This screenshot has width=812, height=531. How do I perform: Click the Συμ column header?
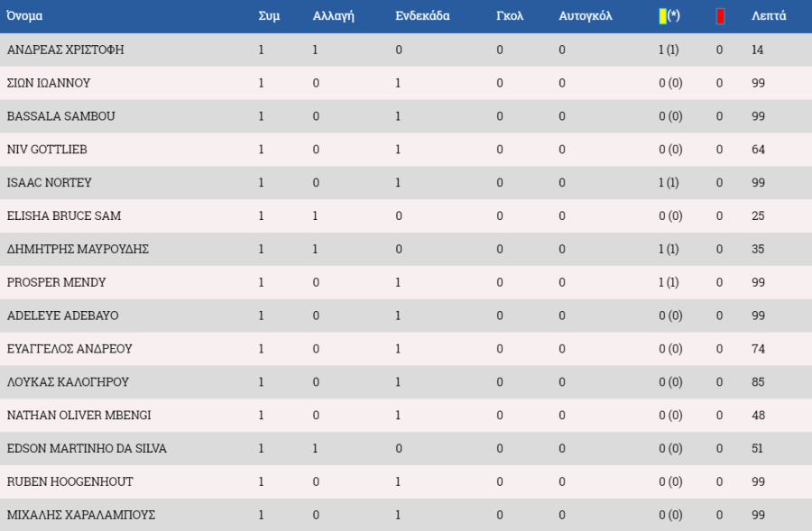coord(269,16)
